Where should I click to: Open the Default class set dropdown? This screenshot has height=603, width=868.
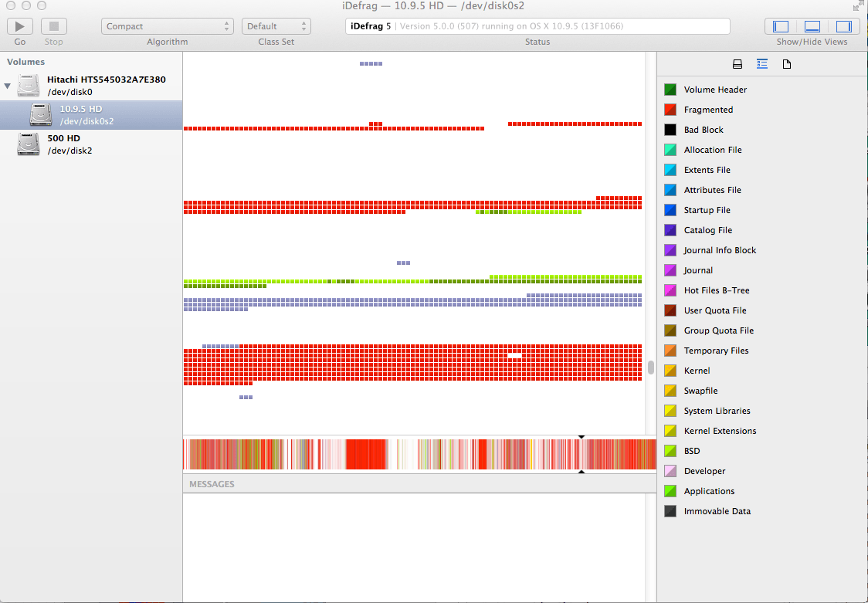coord(276,26)
